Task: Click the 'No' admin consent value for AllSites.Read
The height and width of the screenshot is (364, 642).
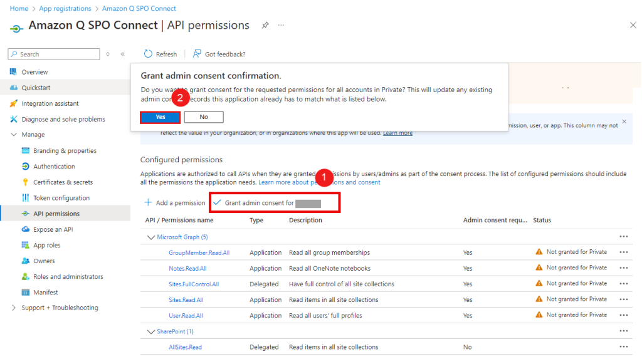Action: (468, 347)
